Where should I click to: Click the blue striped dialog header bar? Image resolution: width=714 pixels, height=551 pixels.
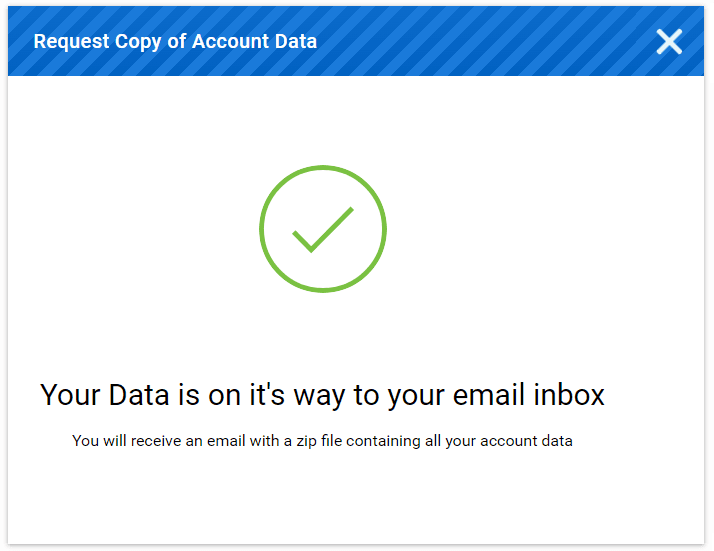[x=356, y=41]
